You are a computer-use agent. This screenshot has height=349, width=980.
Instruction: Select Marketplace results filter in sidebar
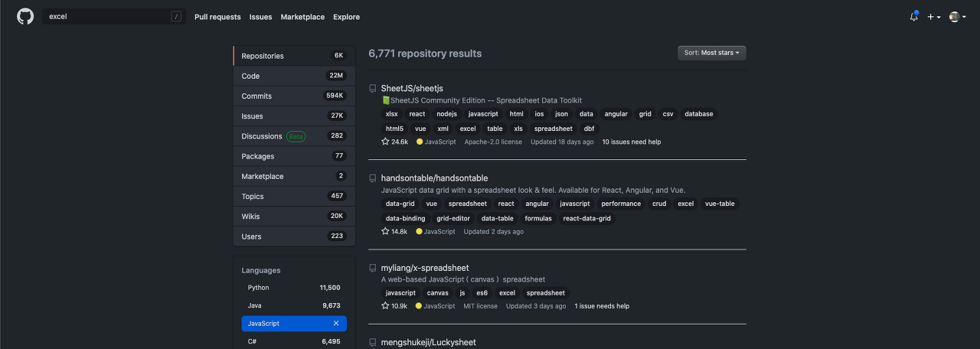click(294, 176)
